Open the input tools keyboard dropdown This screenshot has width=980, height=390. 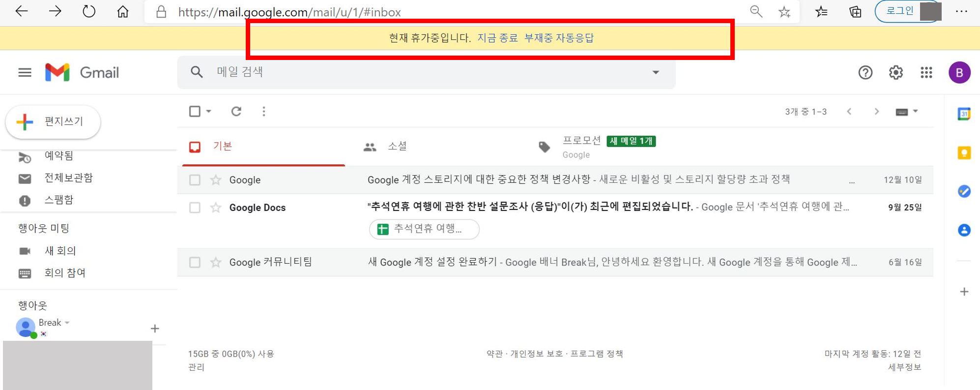point(907,112)
